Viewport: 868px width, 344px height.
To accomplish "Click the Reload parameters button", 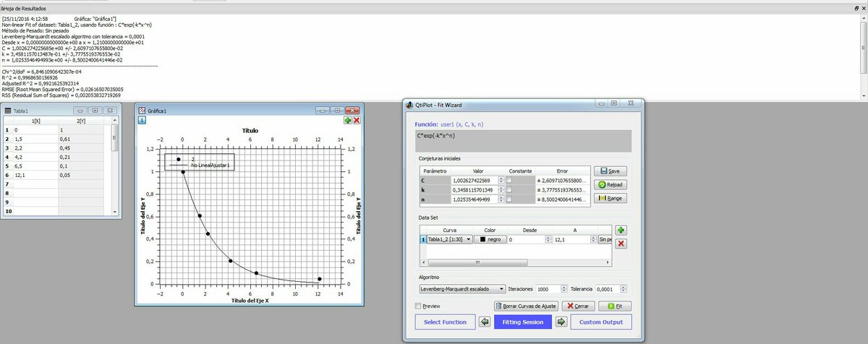I will [610, 185].
